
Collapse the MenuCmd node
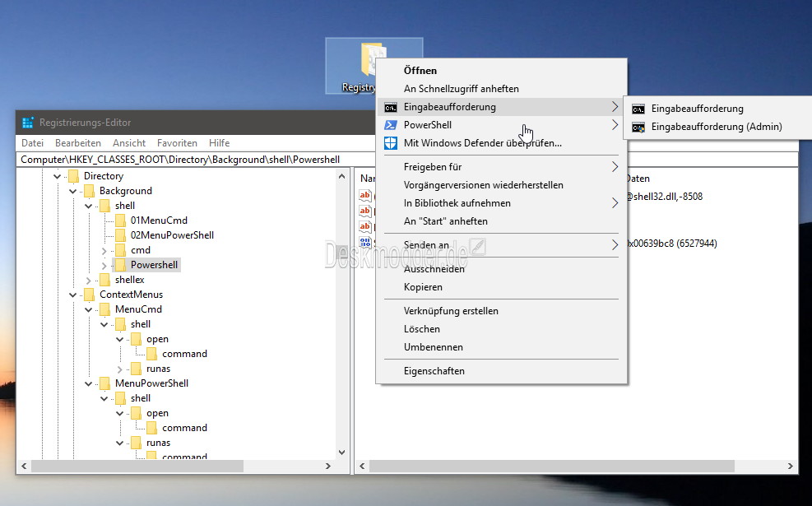click(x=89, y=309)
